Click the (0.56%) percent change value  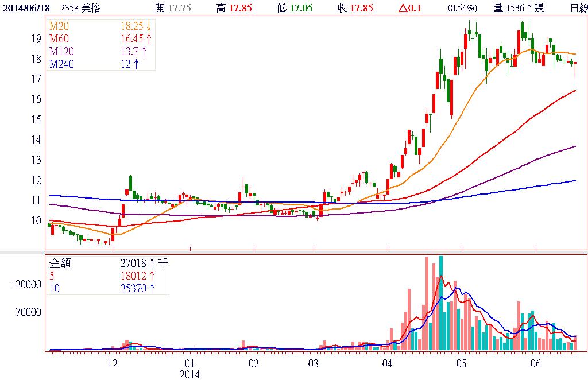point(462,8)
